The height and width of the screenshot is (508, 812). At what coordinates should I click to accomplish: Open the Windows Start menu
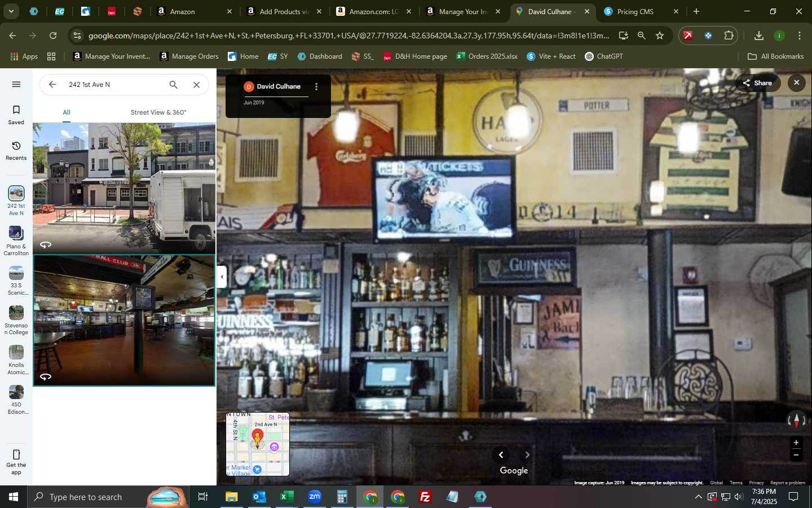14,497
